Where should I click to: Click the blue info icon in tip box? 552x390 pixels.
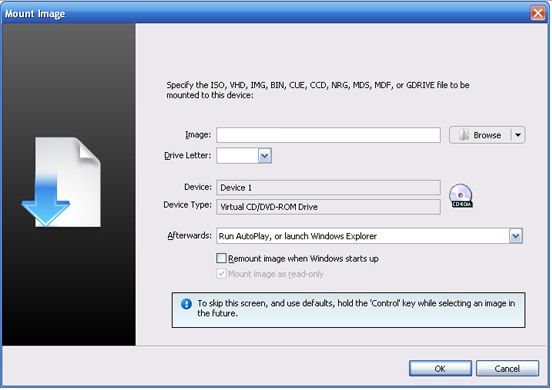coord(186,304)
